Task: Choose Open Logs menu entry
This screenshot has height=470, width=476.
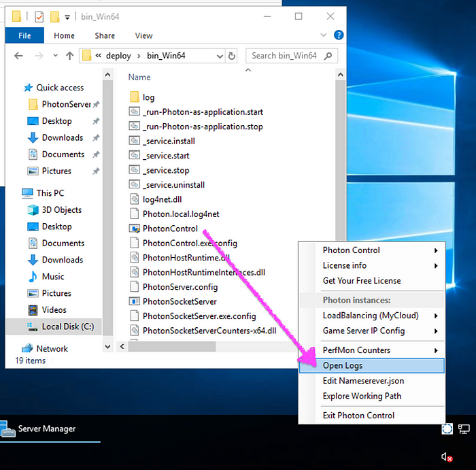Action: click(x=371, y=365)
